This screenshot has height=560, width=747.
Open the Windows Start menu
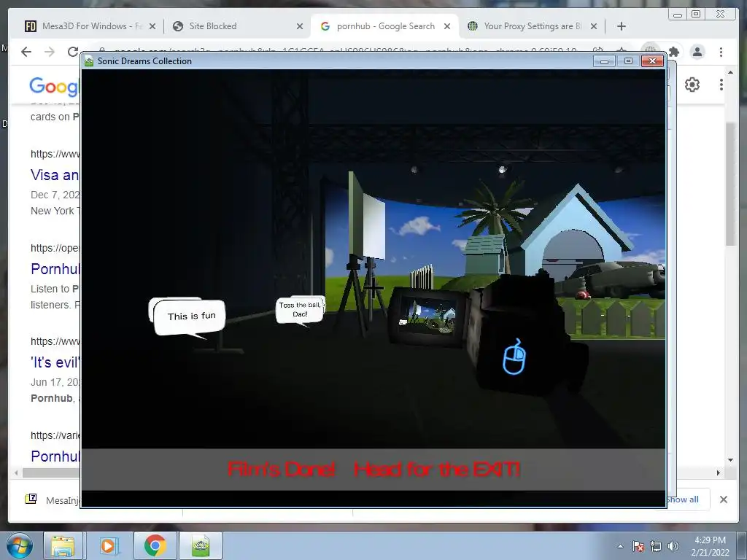tap(19, 545)
